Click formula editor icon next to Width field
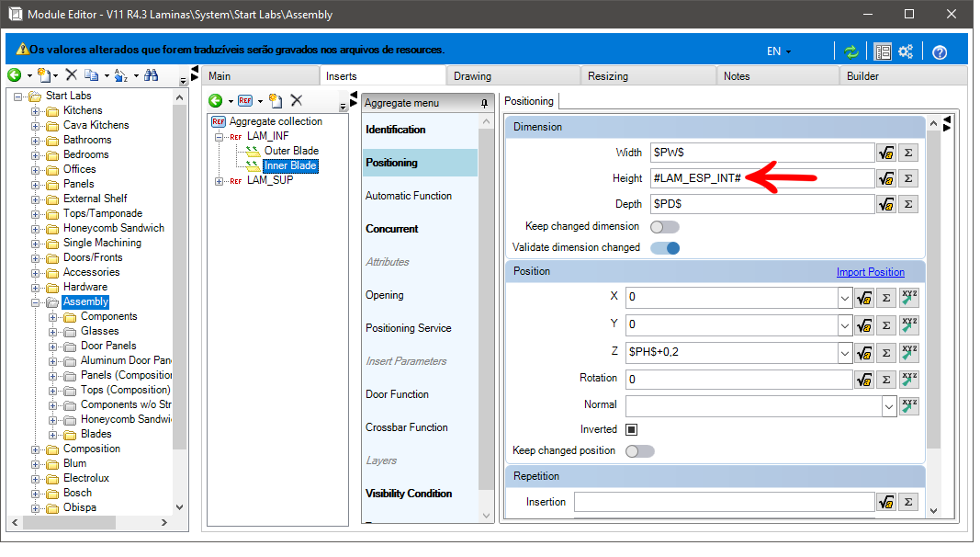 pyautogui.click(x=885, y=153)
